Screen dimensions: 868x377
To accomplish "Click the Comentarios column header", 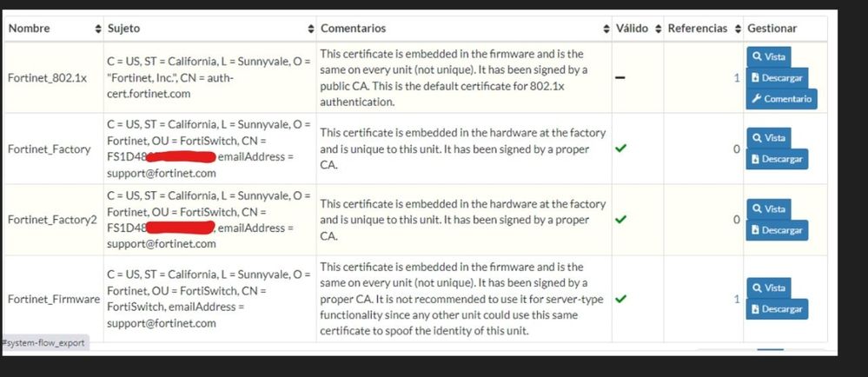I will (x=354, y=29).
